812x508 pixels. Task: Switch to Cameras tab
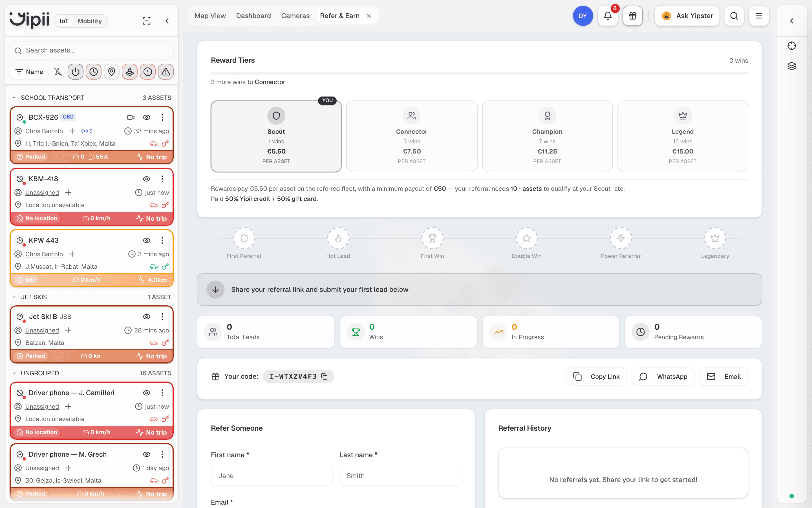(x=295, y=16)
